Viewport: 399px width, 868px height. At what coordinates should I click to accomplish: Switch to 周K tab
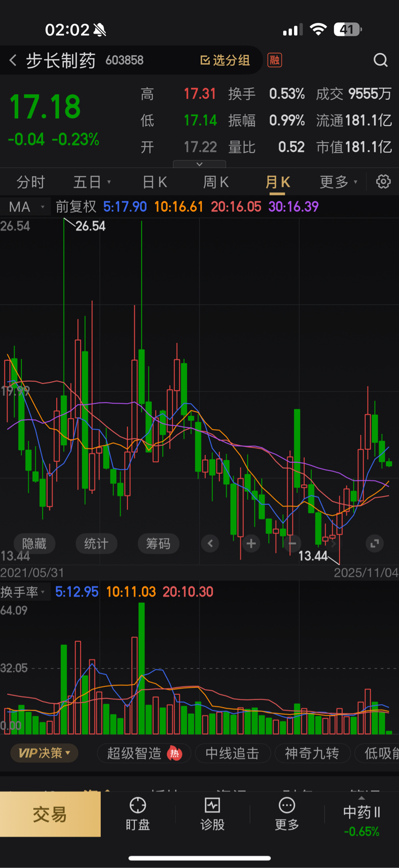(x=216, y=182)
